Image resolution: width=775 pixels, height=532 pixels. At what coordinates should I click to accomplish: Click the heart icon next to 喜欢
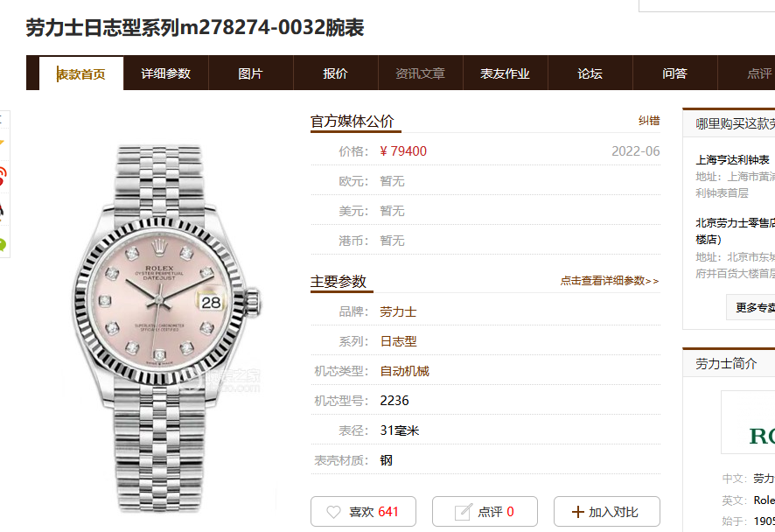click(333, 512)
